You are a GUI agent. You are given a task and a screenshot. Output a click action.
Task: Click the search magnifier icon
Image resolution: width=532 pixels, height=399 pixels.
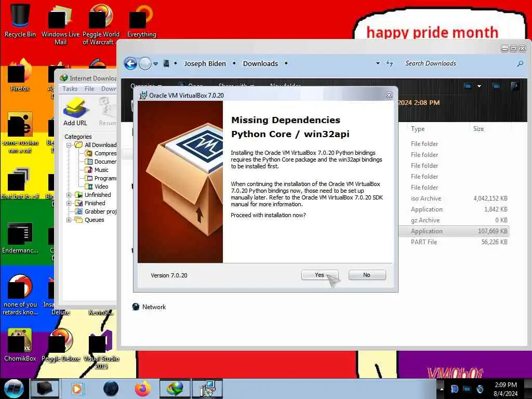[x=520, y=63]
